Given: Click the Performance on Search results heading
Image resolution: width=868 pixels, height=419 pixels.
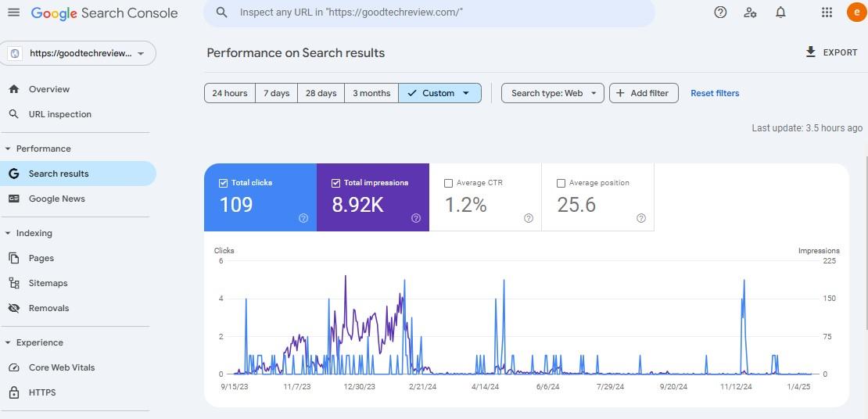Looking at the screenshot, I should 296,53.
